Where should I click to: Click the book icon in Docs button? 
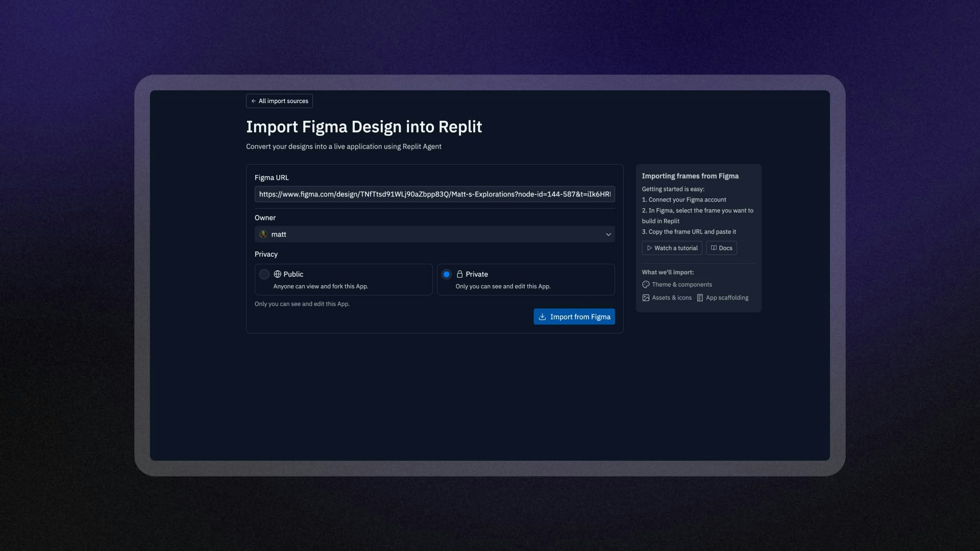(714, 248)
